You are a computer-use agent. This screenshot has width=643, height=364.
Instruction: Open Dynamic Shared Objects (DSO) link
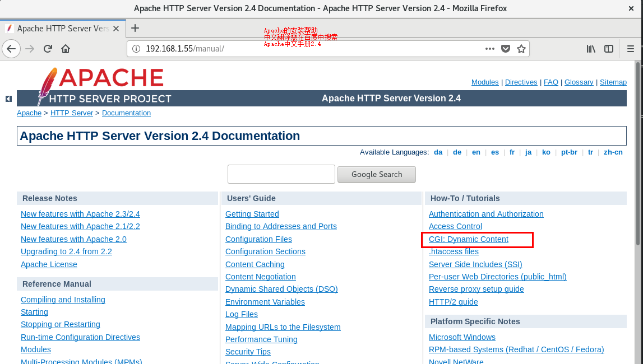tap(281, 289)
